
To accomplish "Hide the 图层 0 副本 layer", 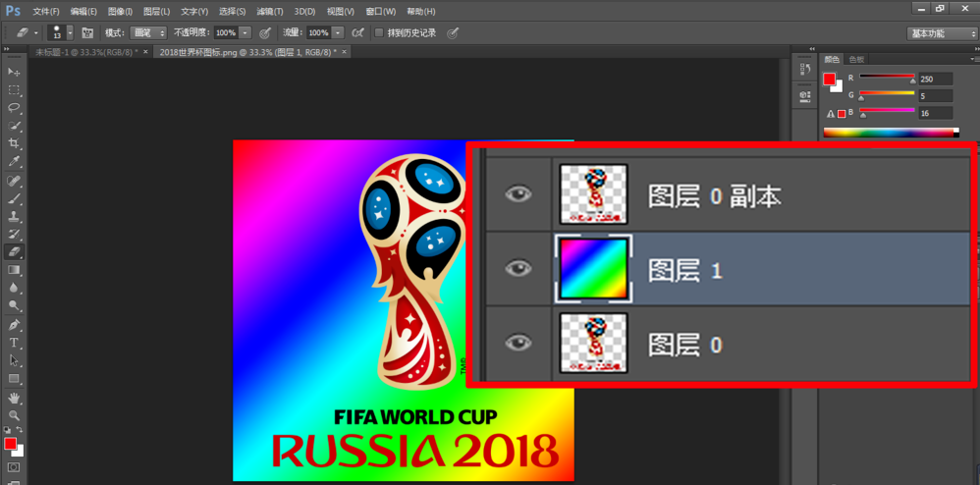I will click(x=517, y=194).
